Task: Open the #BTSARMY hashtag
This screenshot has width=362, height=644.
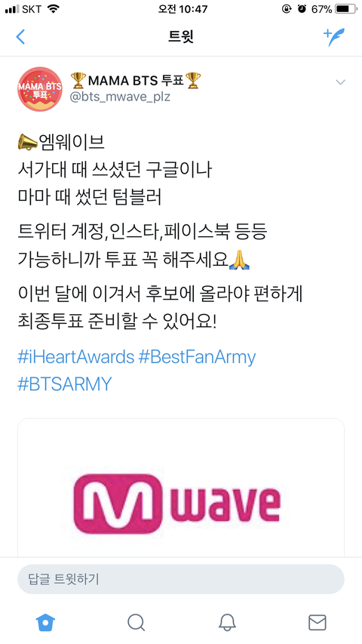Action: coord(64,384)
